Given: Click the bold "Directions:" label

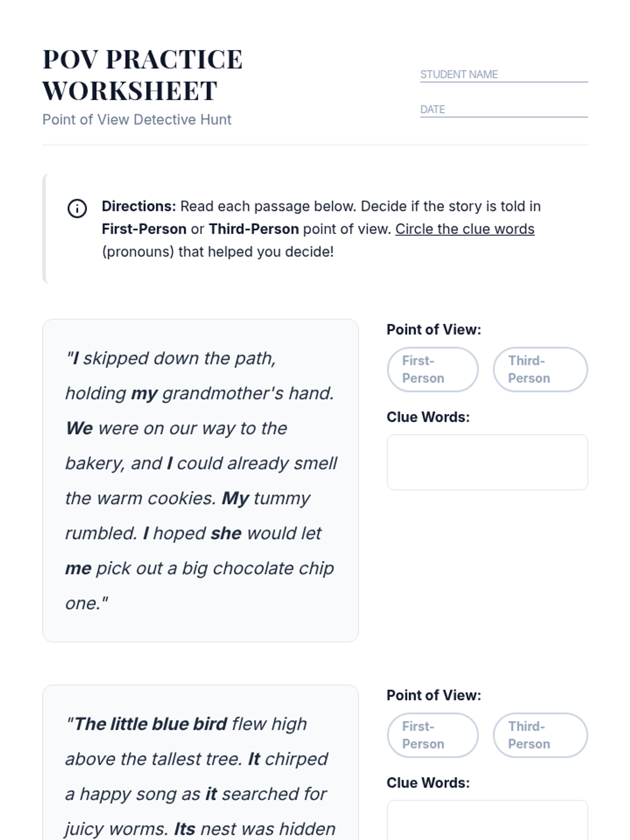Looking at the screenshot, I should pos(139,206).
